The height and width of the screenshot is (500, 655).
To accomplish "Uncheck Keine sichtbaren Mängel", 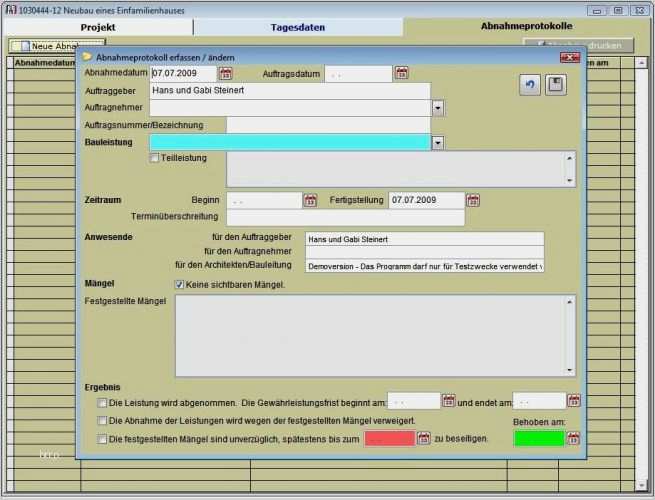I will pyautogui.click(x=179, y=284).
